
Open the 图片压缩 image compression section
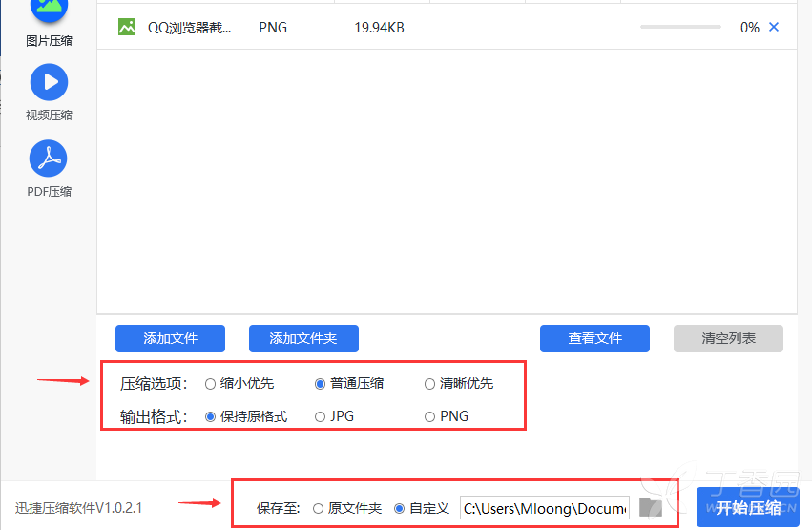click(x=50, y=11)
